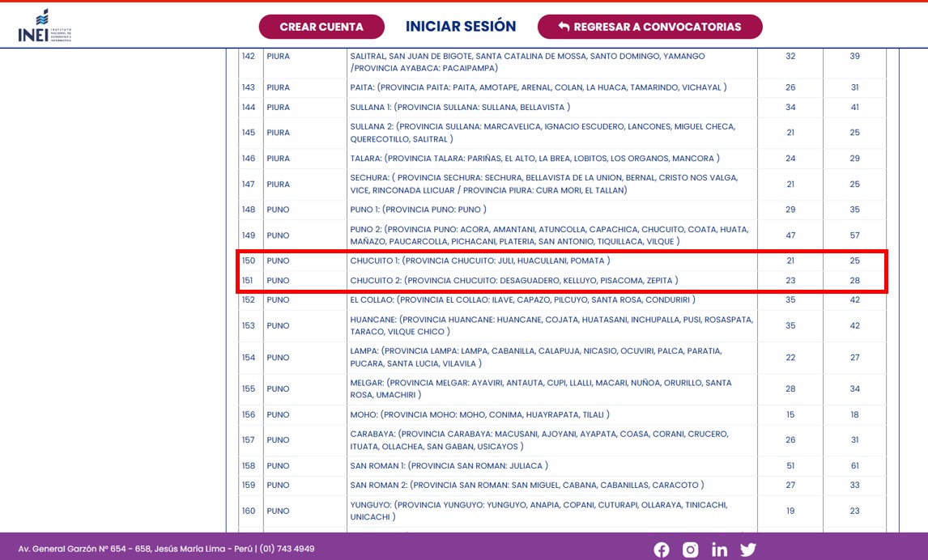Select the YUNGUYO row description
Image resolution: width=928 pixels, height=560 pixels.
point(538,511)
